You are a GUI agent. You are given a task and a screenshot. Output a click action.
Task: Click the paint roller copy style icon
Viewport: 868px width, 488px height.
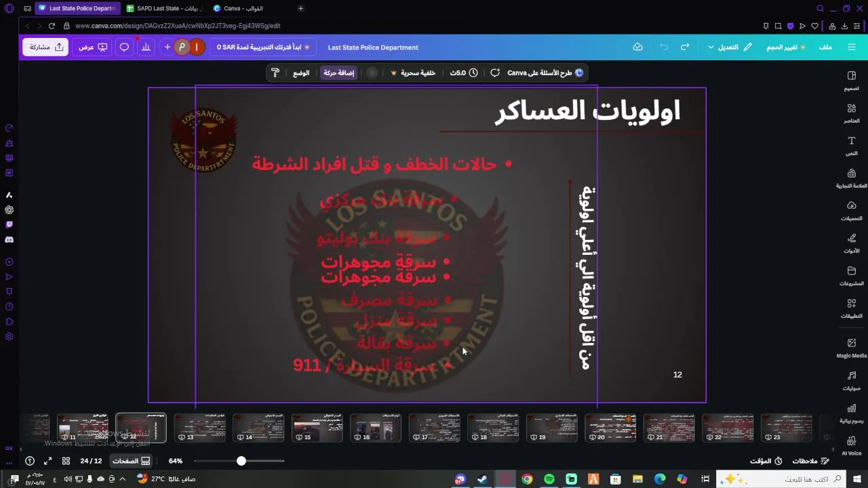click(275, 73)
